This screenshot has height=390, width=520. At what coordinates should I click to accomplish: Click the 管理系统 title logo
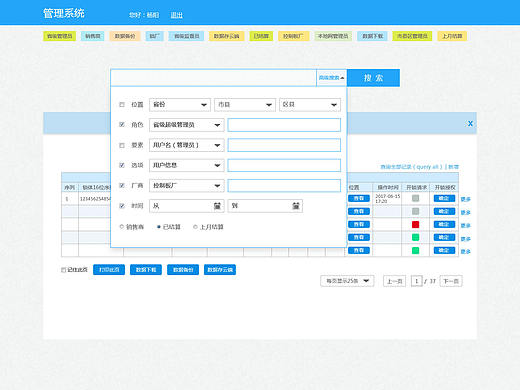[64, 13]
